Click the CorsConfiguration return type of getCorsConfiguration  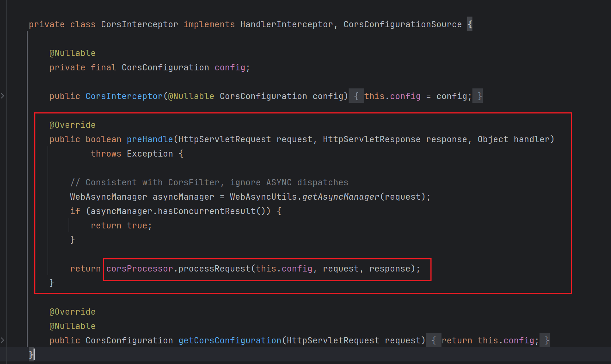pos(129,340)
